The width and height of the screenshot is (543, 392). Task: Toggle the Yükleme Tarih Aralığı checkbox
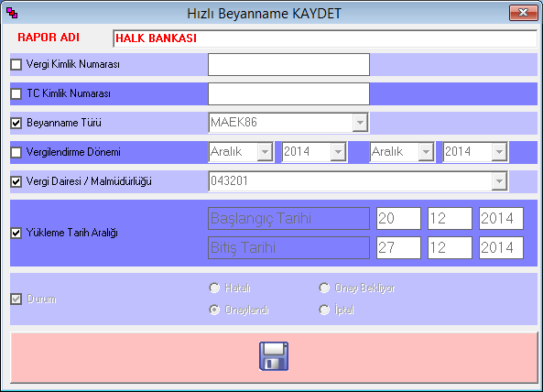16,233
